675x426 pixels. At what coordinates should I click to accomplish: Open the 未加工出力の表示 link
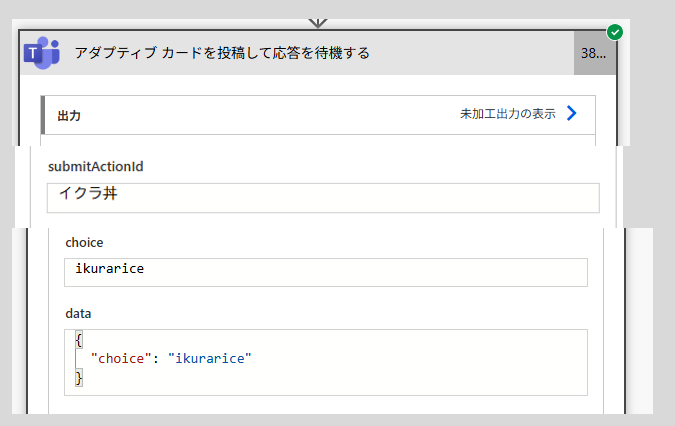(x=508, y=114)
